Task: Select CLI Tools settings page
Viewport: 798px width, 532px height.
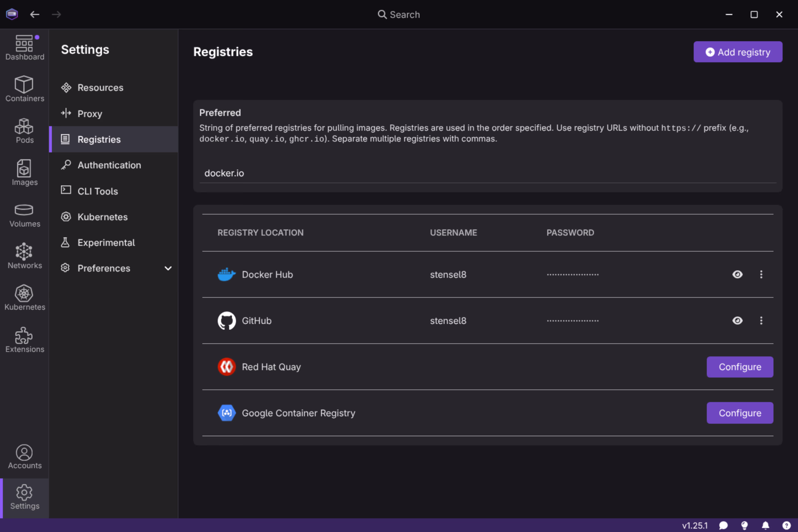Action: click(114, 191)
